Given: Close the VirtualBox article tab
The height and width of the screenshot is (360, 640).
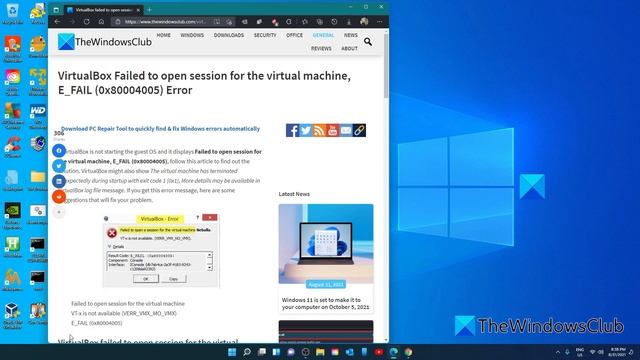Looking at the screenshot, I should (x=138, y=10).
